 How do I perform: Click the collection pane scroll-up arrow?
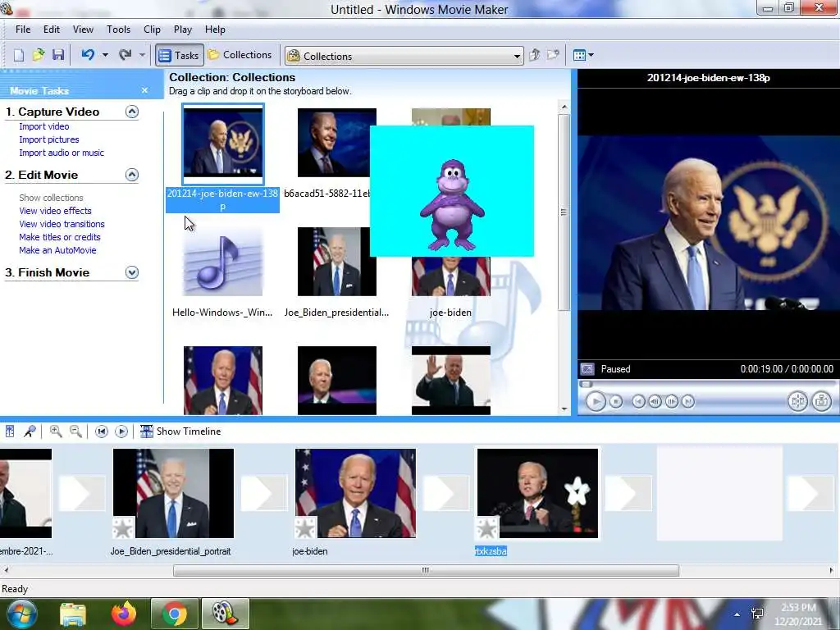click(x=564, y=107)
